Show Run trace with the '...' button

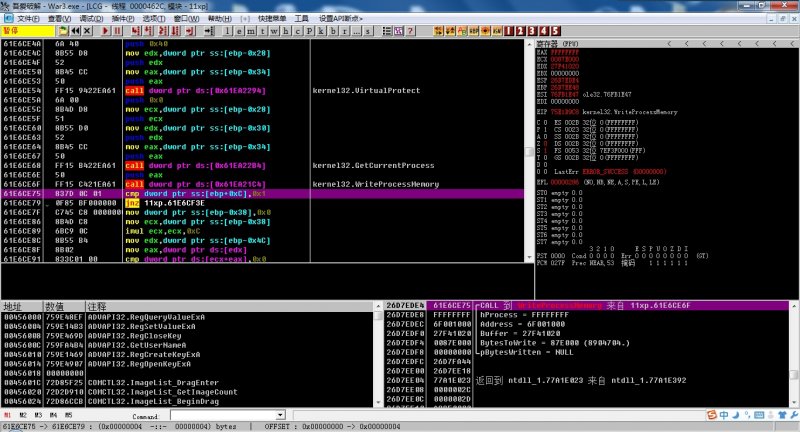point(356,31)
